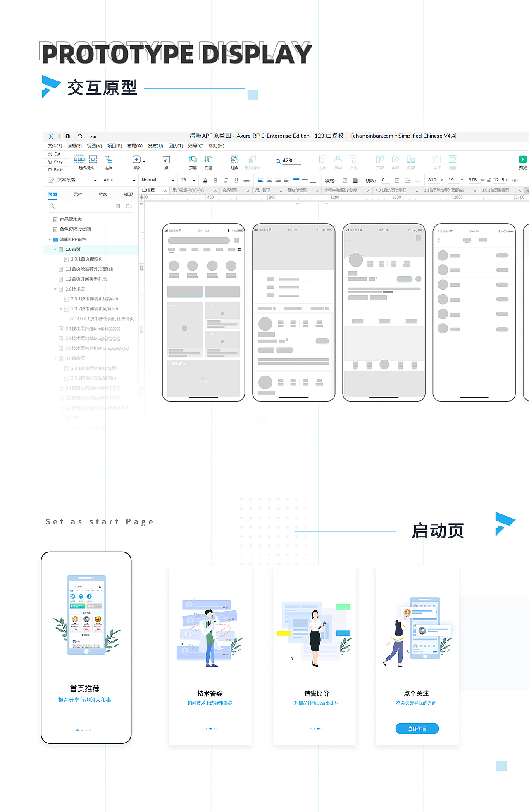Click the 立即体验 button

(417, 729)
